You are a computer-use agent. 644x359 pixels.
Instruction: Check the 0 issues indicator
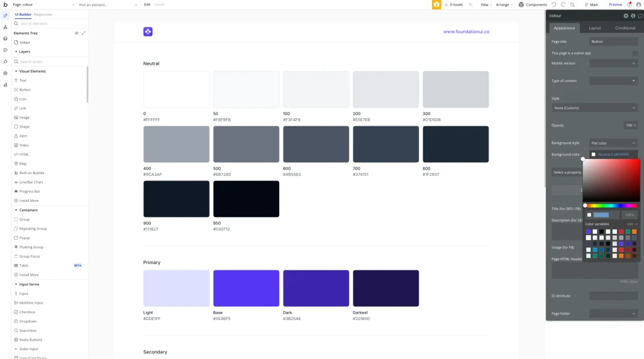[x=453, y=4]
